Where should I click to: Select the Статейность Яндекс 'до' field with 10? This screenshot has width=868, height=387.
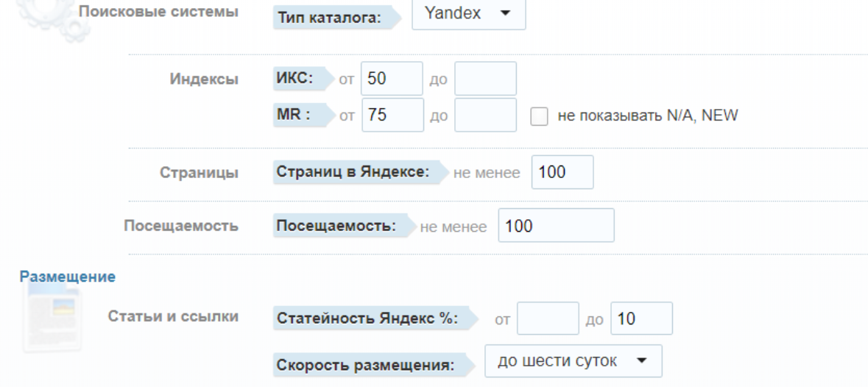click(x=641, y=319)
